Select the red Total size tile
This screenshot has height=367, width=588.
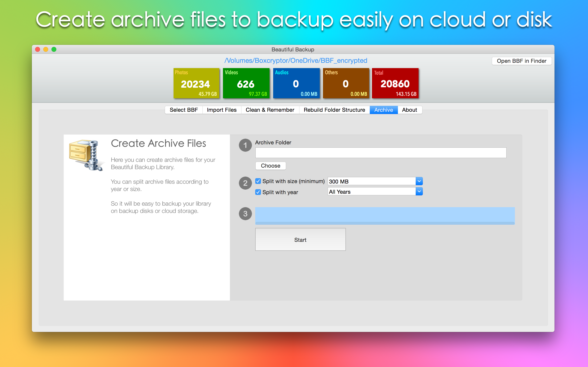pyautogui.click(x=395, y=83)
